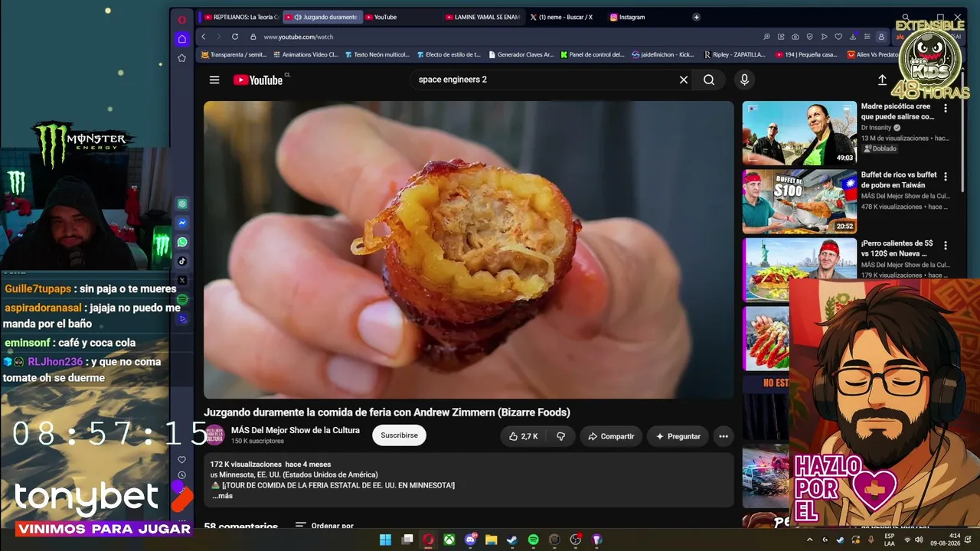Open the channel avatar next to Suscribirse
The width and height of the screenshot is (980, 551).
(214, 435)
